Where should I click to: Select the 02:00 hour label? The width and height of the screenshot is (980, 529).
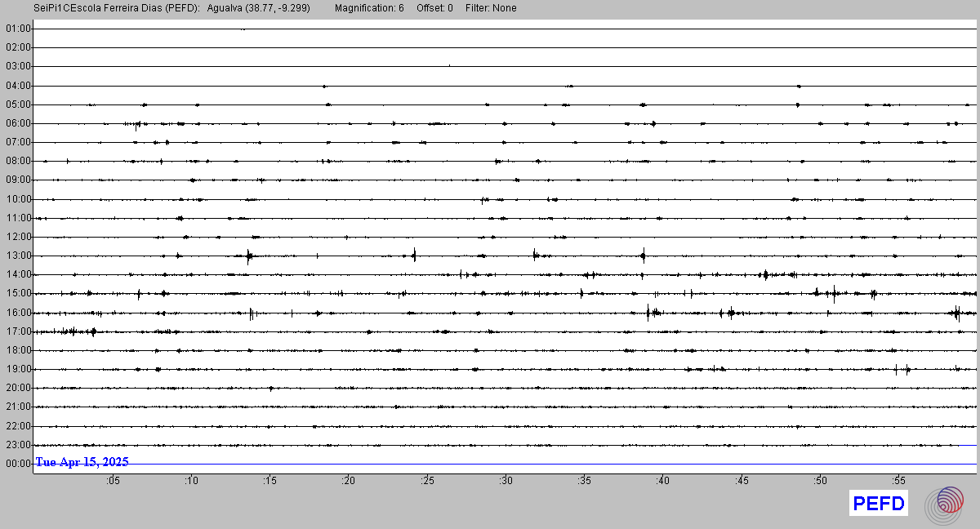pos(18,47)
